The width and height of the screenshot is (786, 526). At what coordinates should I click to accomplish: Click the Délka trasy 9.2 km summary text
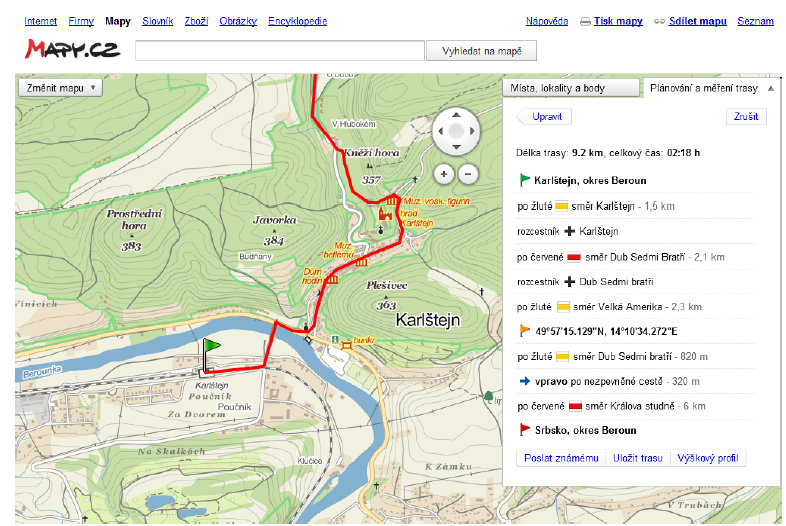[x=608, y=152]
